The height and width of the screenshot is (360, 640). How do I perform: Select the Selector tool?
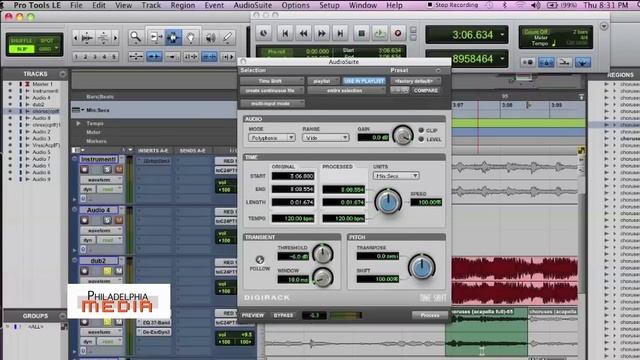[173, 38]
